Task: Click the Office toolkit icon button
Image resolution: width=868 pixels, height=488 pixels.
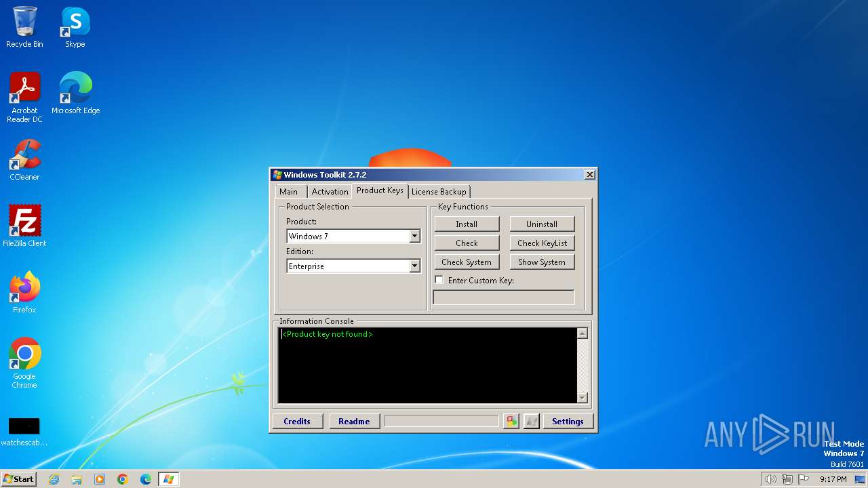Action: click(511, 421)
